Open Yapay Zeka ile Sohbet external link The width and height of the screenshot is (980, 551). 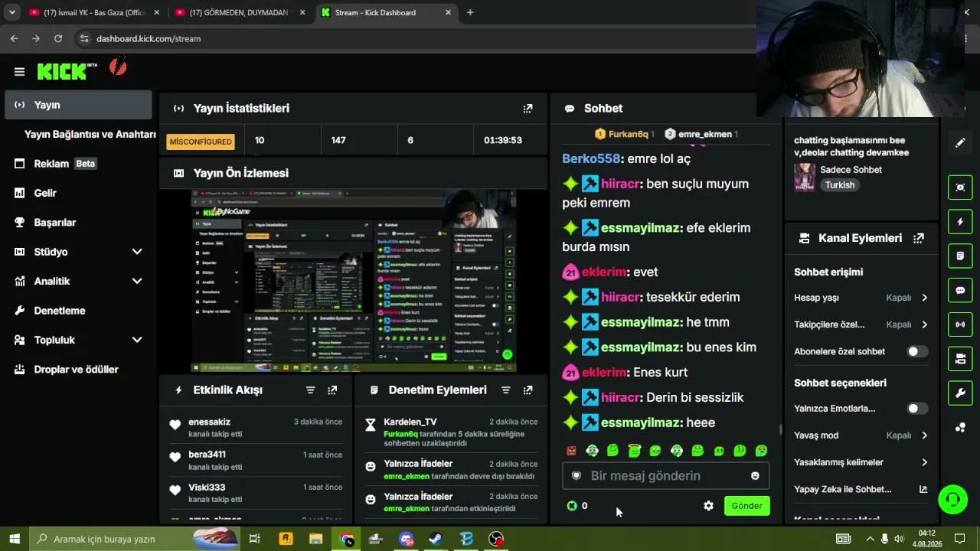(923, 489)
